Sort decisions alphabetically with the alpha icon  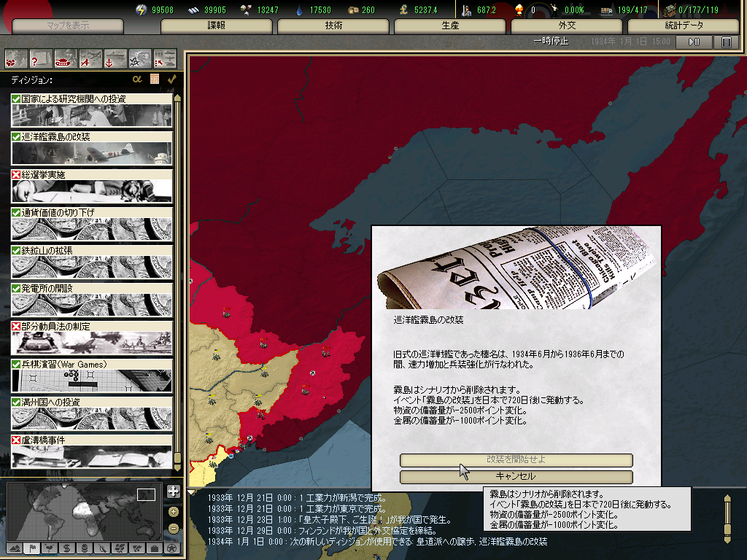137,79
